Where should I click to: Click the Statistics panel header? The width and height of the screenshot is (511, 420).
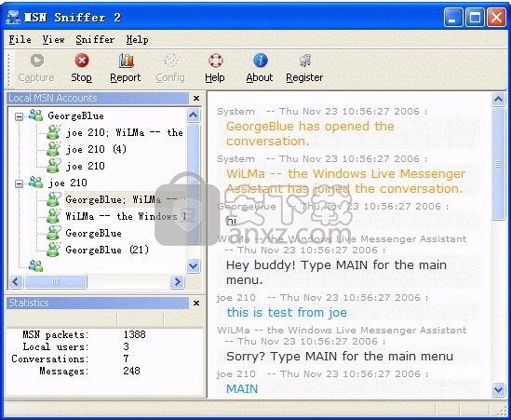pyautogui.click(x=98, y=303)
